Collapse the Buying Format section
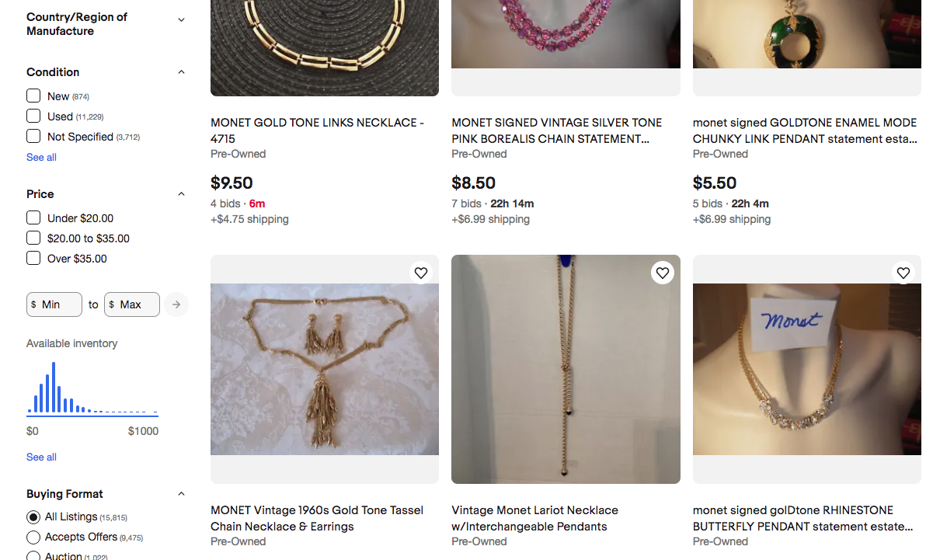Viewport: 933px width, 560px height. 181,494
